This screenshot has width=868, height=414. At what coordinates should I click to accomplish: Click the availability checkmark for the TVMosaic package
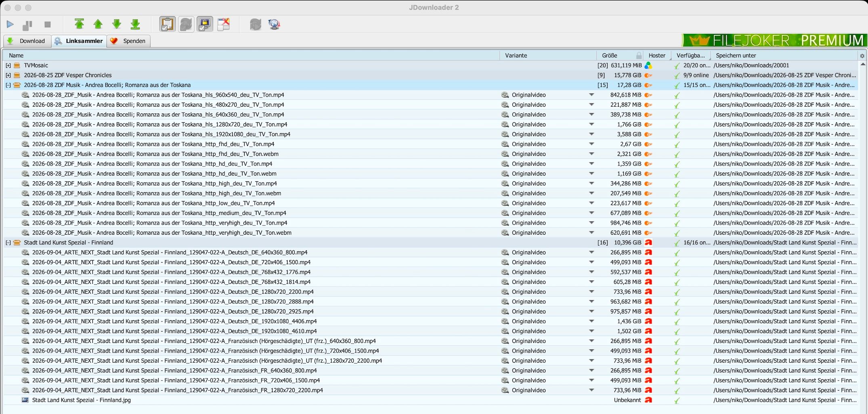[677, 65]
